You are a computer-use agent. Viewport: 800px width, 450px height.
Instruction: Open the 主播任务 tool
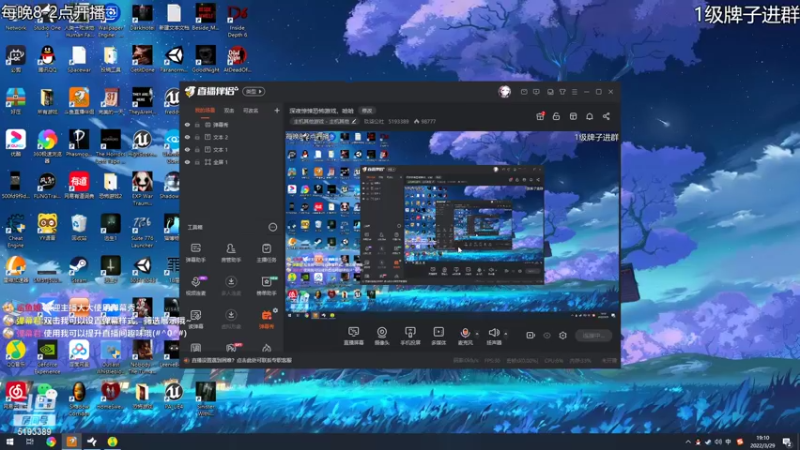pos(266,253)
